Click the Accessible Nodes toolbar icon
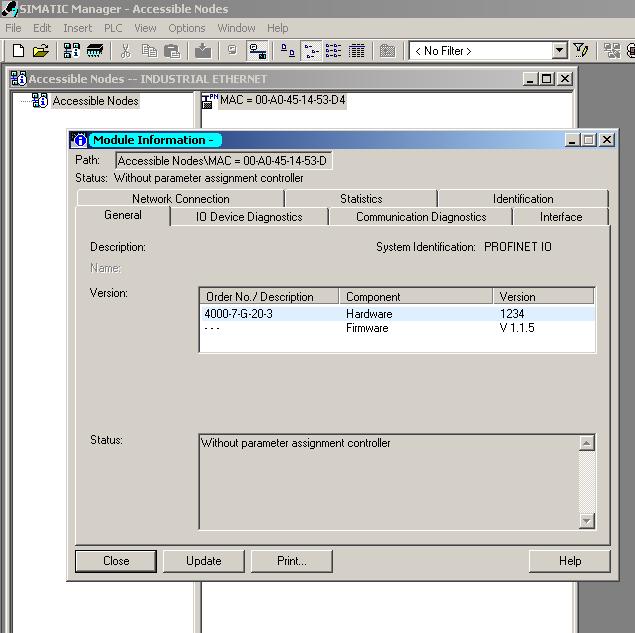635x633 pixels. click(x=71, y=51)
